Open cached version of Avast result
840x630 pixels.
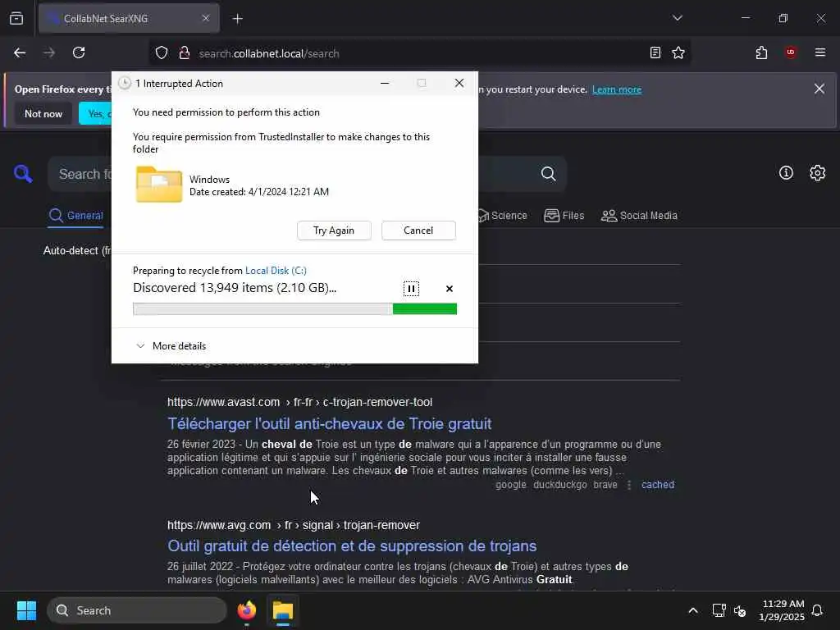click(x=657, y=485)
